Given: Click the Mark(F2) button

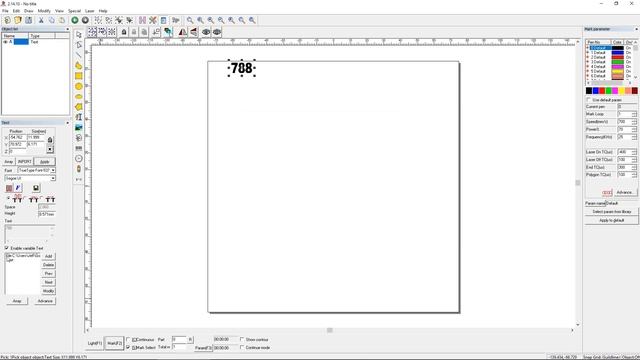Looking at the screenshot, I should coord(114,343).
